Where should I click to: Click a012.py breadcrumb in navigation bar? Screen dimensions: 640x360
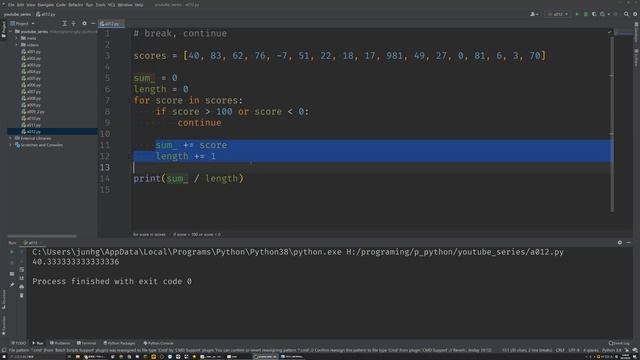pos(46,14)
